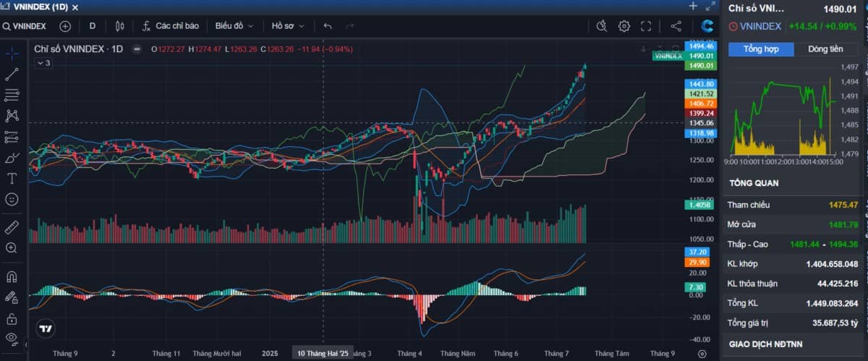The height and width of the screenshot is (361, 868).
Task: Open chart settings gear icon
Action: pos(624,26)
